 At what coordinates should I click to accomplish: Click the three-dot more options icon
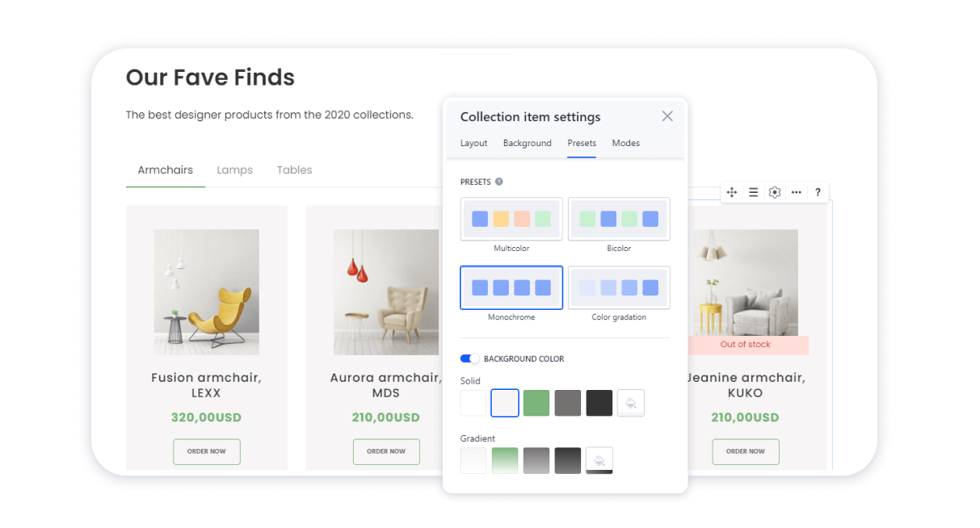tap(796, 192)
